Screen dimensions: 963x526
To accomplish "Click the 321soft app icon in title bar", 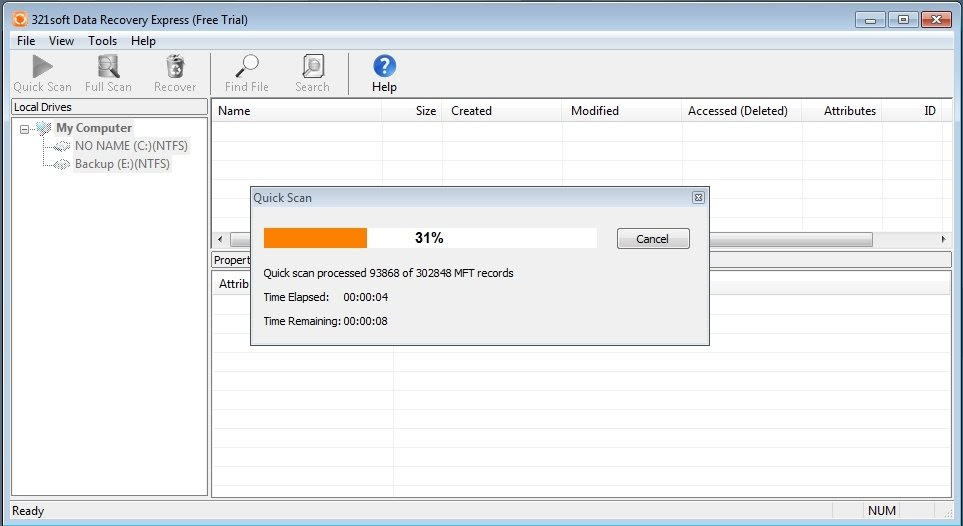I will (20, 19).
